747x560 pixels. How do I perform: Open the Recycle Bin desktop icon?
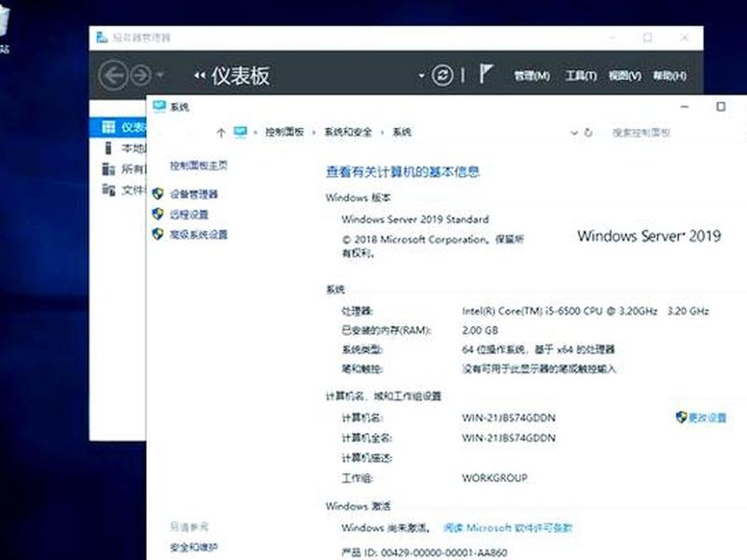click(4, 29)
